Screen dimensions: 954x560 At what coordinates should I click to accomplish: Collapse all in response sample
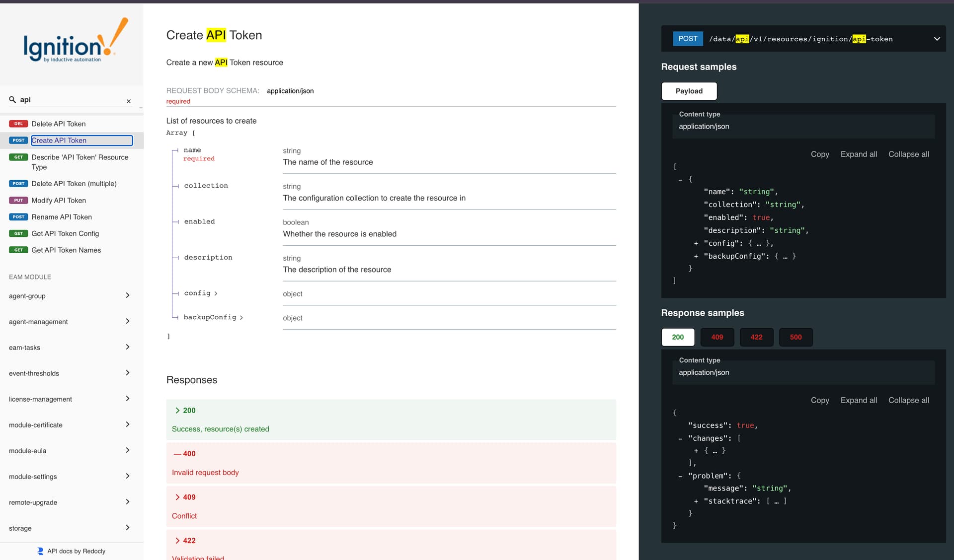coord(908,401)
